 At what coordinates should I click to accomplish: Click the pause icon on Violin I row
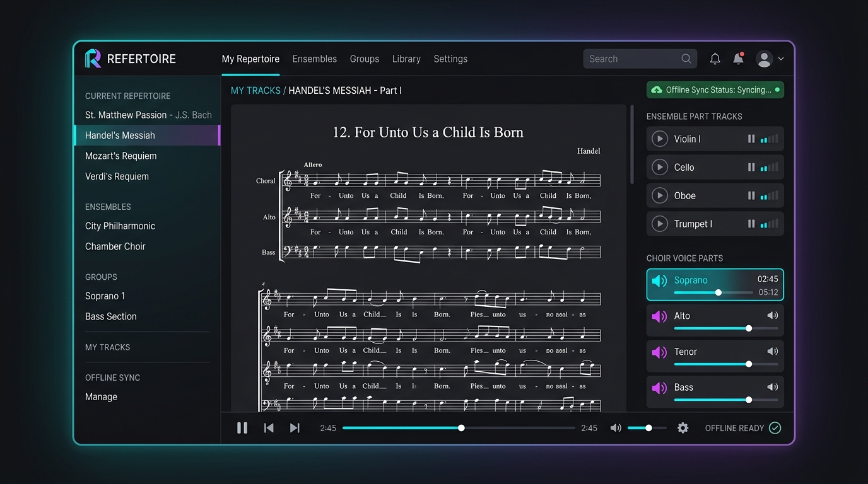[751, 139]
